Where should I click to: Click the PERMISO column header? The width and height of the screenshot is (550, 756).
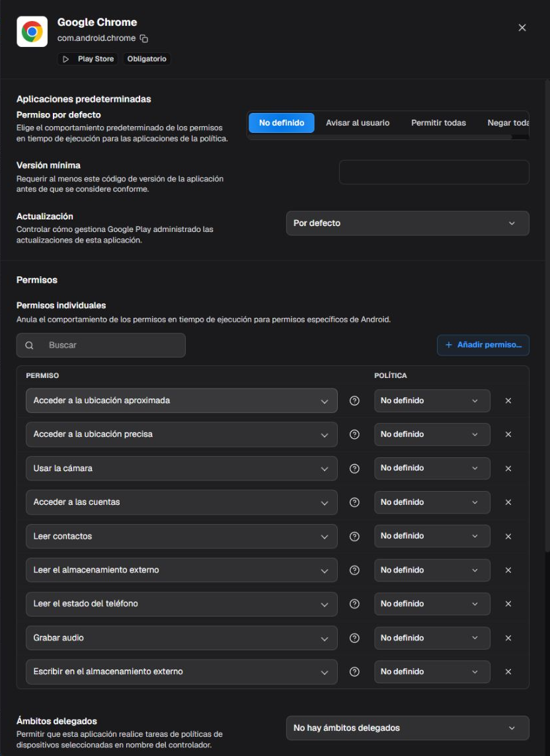coord(42,375)
